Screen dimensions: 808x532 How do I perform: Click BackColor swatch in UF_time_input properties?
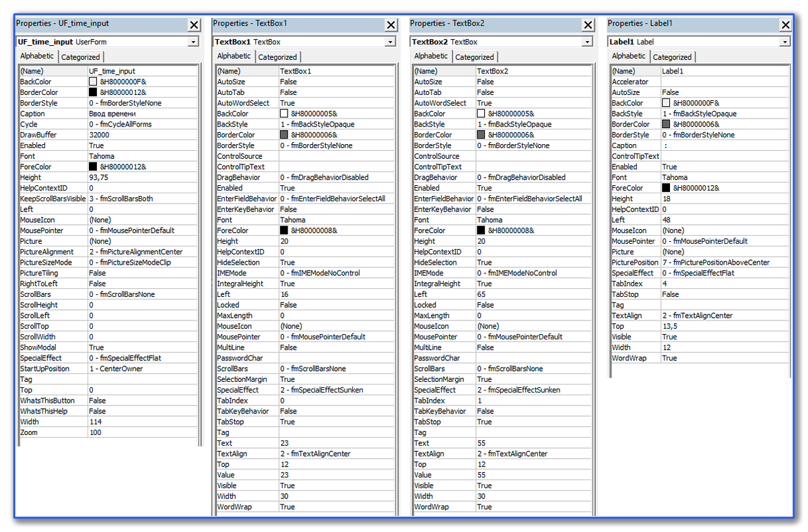pos(93,81)
